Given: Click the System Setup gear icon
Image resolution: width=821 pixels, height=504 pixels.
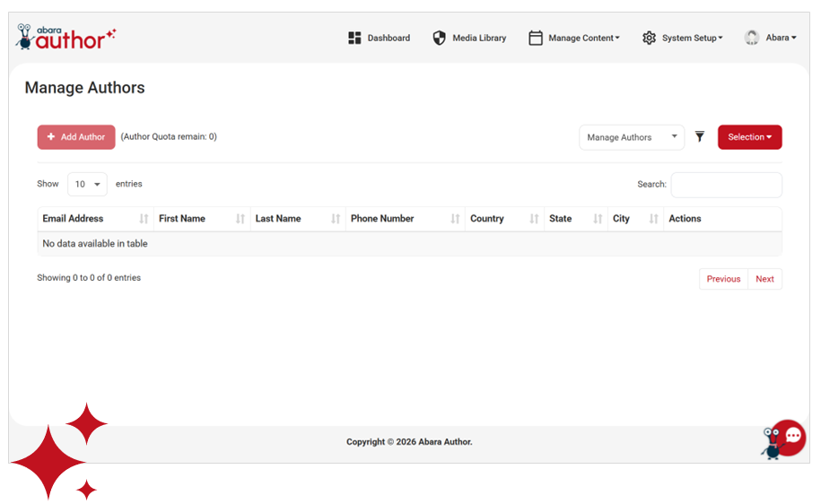Looking at the screenshot, I should click(649, 38).
